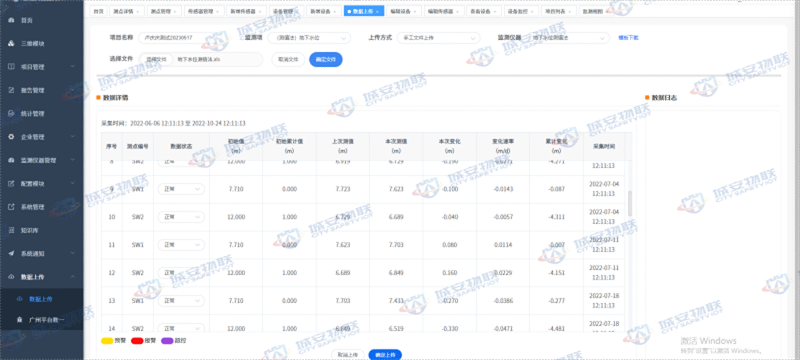Open the 数据状态 dropdown in row 11
The height and width of the screenshot is (360, 800).
pyautogui.click(x=181, y=245)
